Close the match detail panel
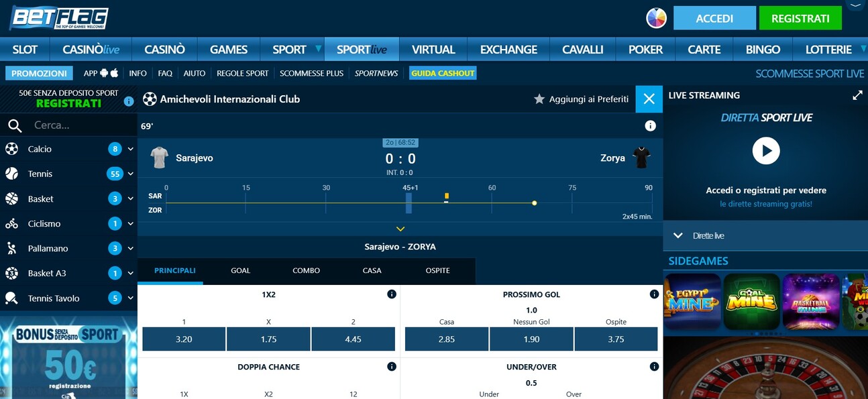 [x=649, y=99]
